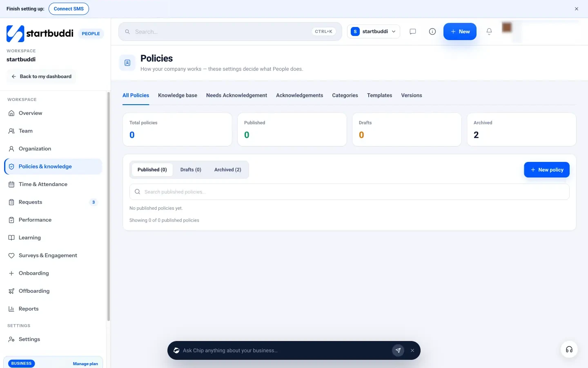Viewport: 588px width, 368px height.
Task: Click the Time & Attendance calendar icon
Action: 11,184
